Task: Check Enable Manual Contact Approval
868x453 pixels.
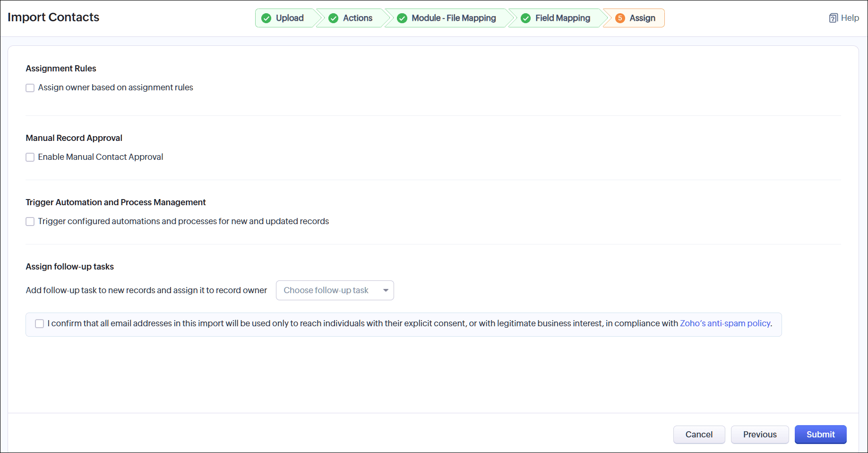Action: point(30,157)
